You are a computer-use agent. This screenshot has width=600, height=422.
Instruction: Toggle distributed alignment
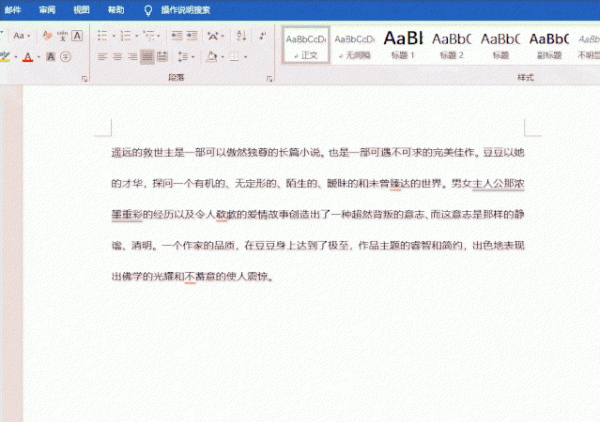point(162,57)
